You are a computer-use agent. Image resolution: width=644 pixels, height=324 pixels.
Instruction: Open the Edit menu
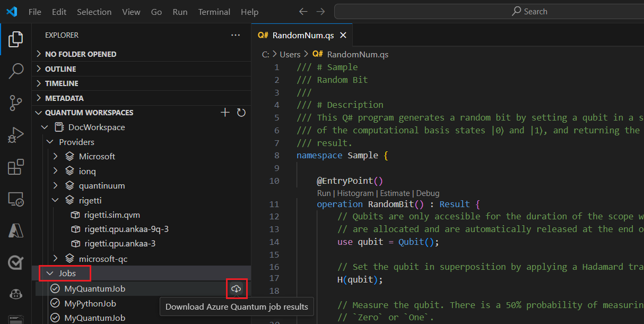[59, 12]
